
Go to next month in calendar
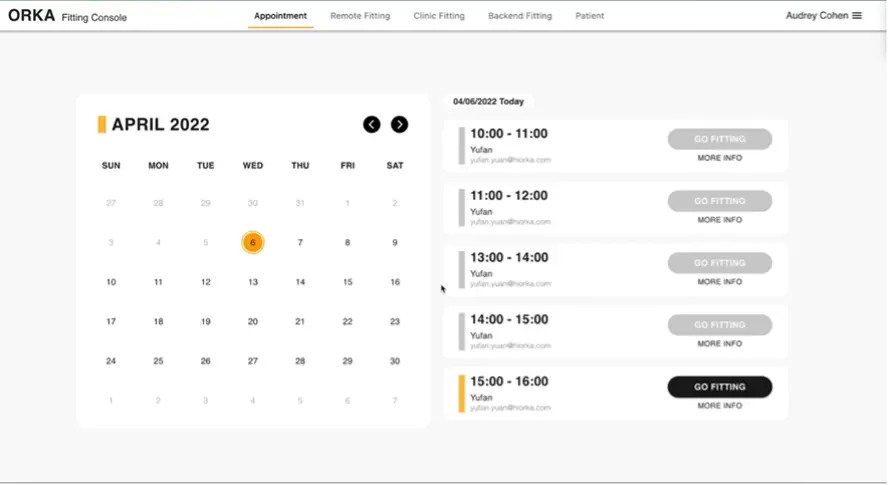(399, 124)
